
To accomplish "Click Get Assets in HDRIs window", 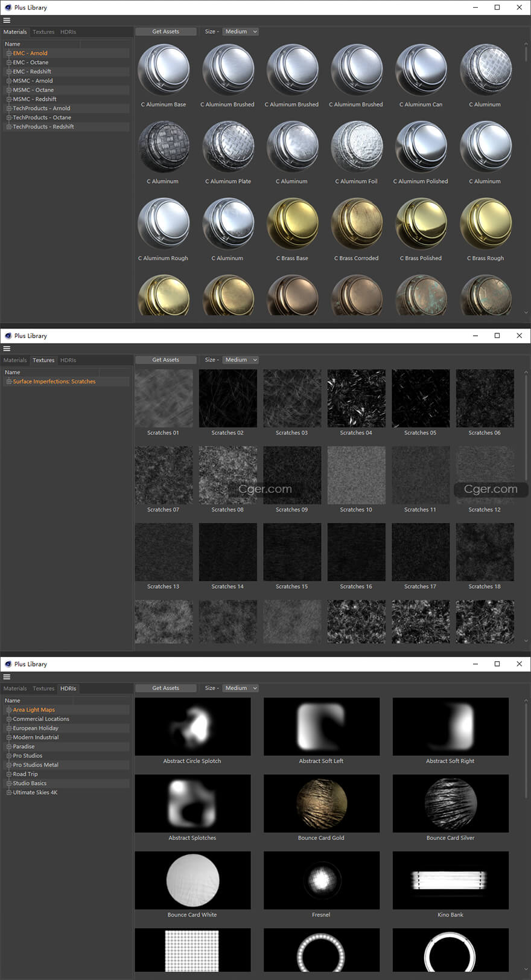I will pos(166,688).
